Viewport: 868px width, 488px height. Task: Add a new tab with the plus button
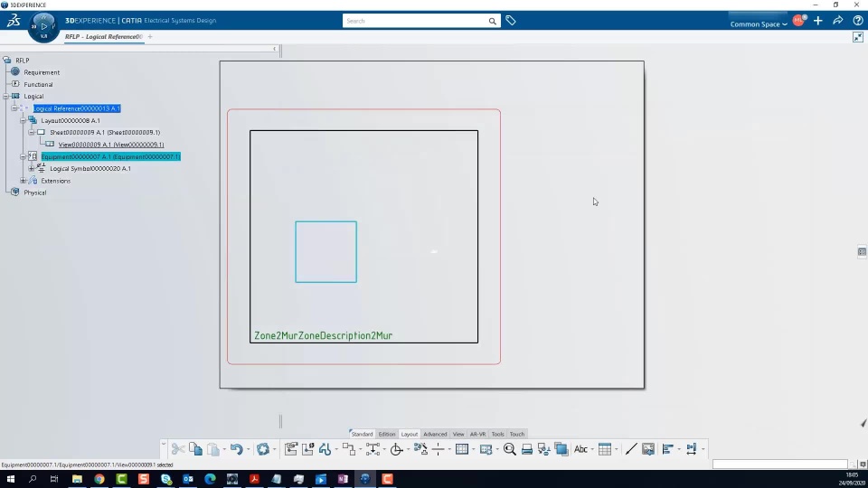pos(150,36)
